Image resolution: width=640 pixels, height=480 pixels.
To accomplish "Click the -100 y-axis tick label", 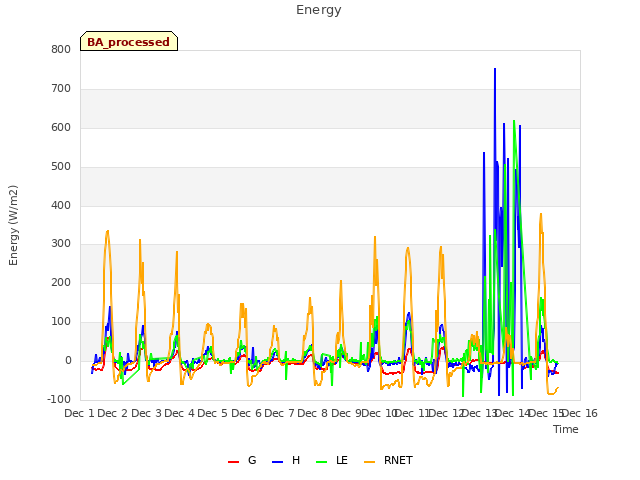I will [x=59, y=399].
